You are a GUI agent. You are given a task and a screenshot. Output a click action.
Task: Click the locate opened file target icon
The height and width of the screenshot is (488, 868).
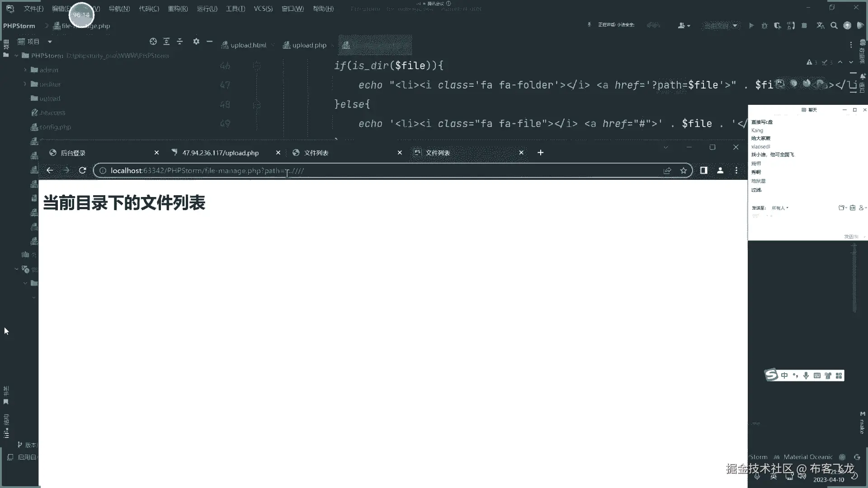[x=153, y=42]
